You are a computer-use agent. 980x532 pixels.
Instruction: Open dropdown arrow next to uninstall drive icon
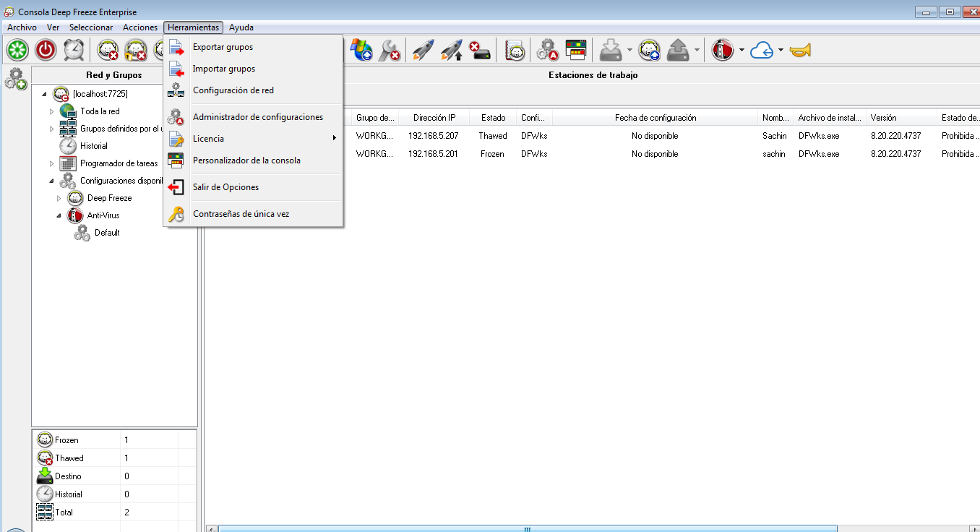(697, 51)
